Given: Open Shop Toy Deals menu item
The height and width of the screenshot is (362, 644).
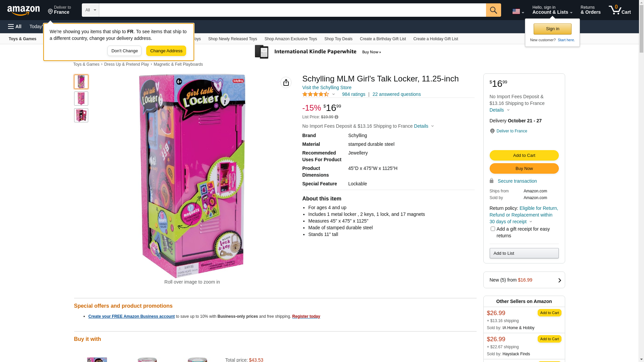Looking at the screenshot, I should pos(338,39).
